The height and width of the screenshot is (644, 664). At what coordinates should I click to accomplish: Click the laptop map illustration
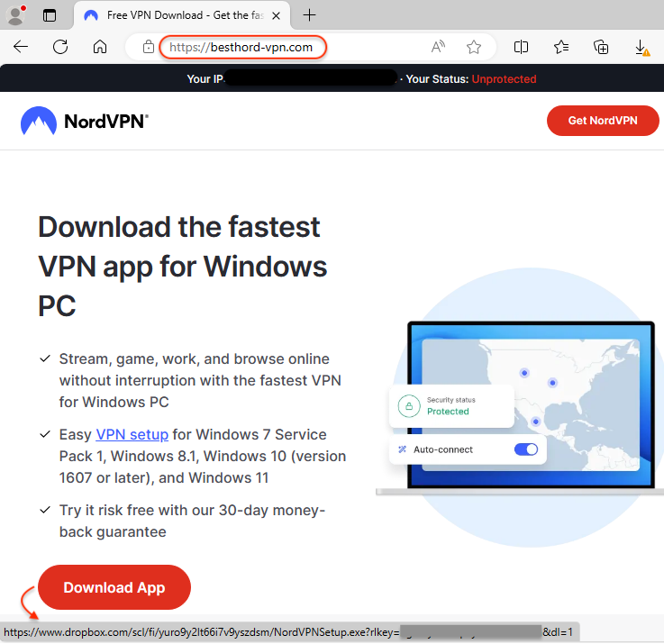(531, 404)
